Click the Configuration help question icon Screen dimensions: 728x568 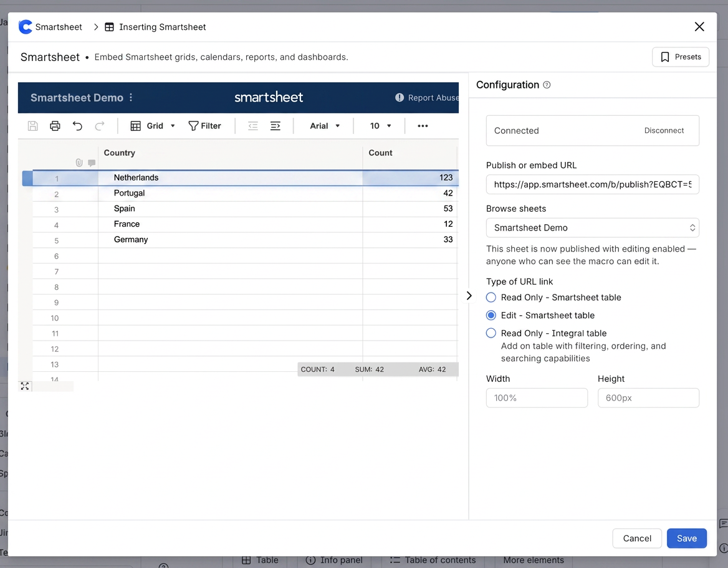pyautogui.click(x=547, y=85)
